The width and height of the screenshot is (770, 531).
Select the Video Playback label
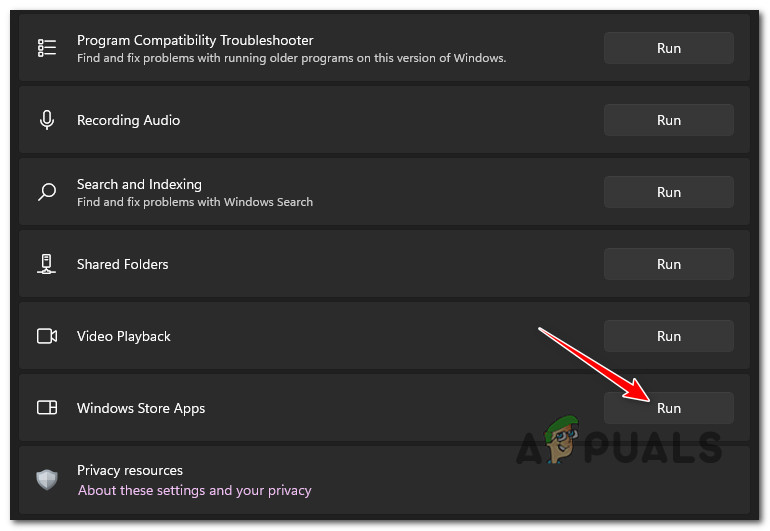click(x=124, y=336)
